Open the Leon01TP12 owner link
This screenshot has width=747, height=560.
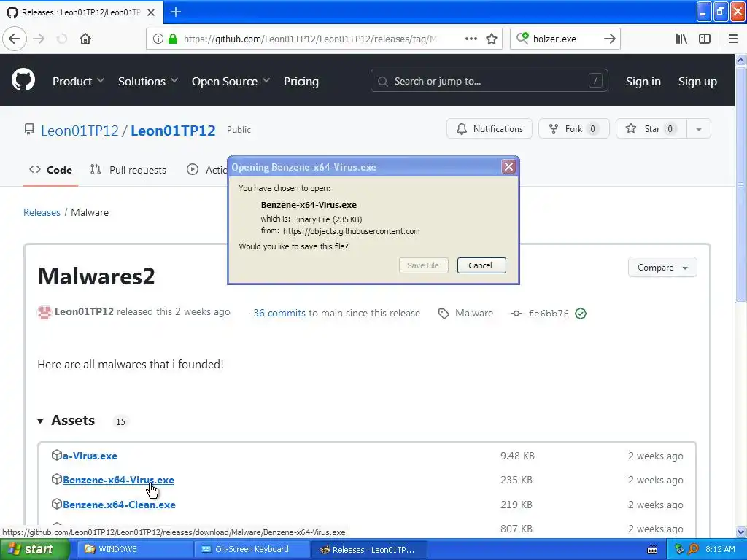click(x=80, y=130)
